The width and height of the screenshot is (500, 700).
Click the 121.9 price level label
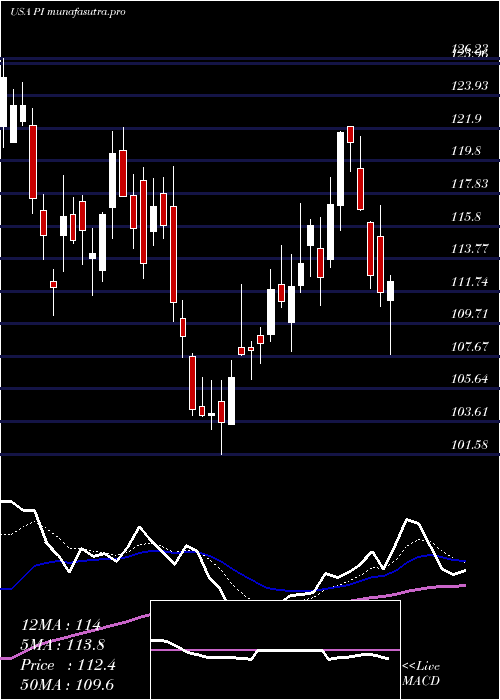[466, 119]
